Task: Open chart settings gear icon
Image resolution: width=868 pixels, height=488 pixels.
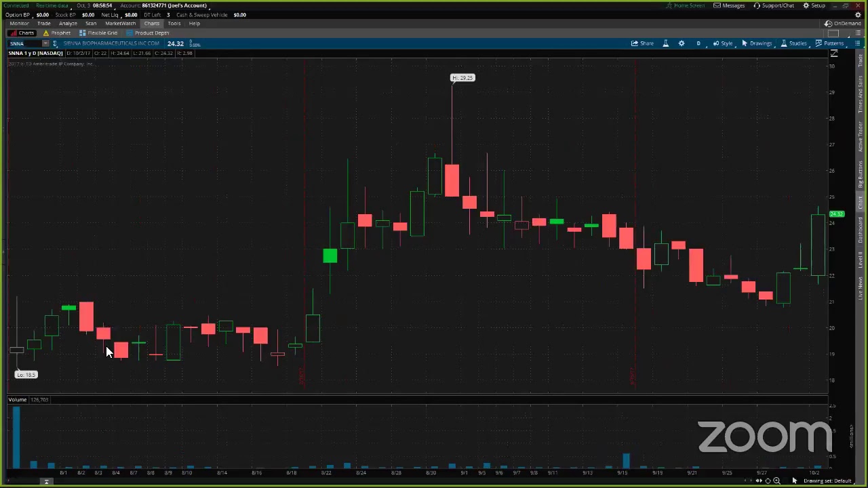Action: click(682, 43)
